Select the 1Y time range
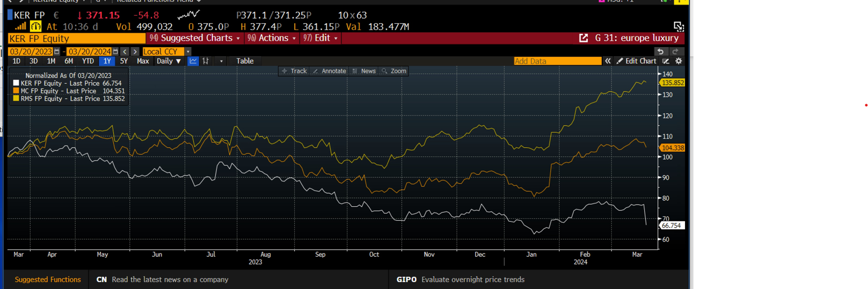 pos(107,61)
